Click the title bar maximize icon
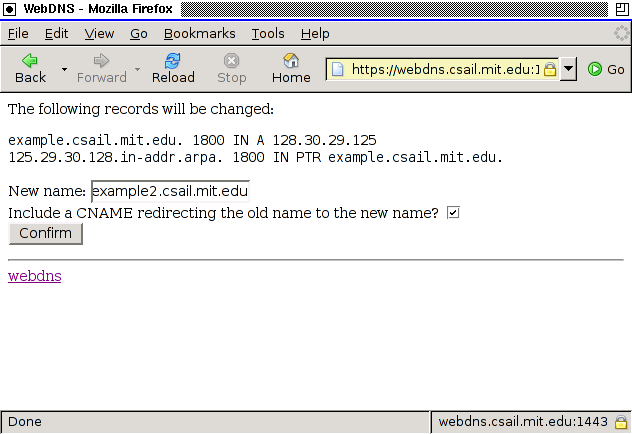Screen dimensions: 632x434 click(622, 9)
